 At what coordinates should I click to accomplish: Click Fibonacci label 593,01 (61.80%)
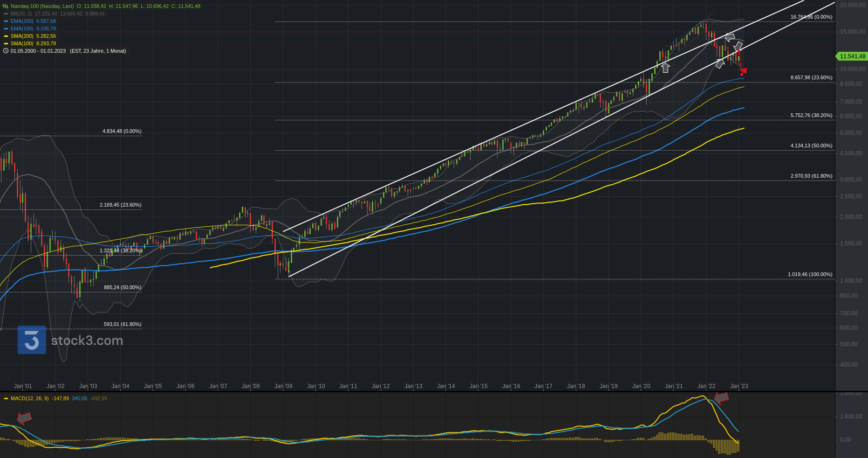tap(123, 324)
